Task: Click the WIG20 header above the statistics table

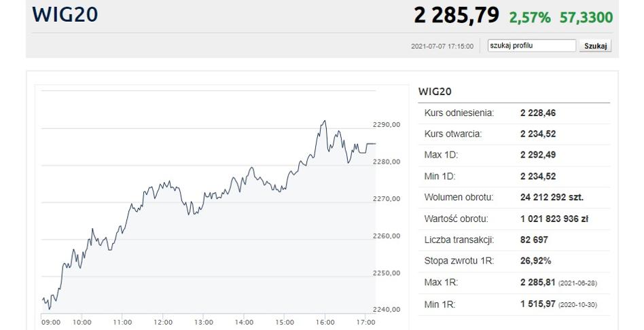Action: [435, 92]
